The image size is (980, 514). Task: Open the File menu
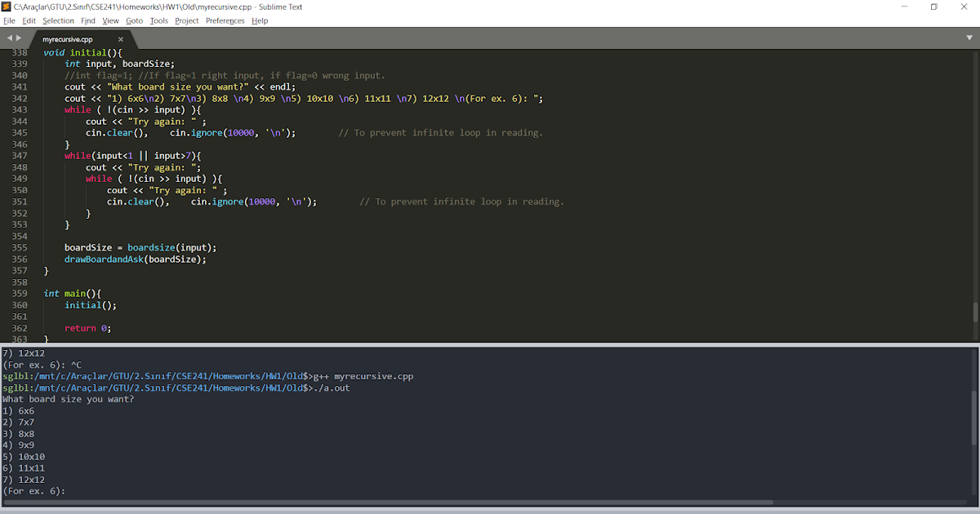tap(11, 20)
